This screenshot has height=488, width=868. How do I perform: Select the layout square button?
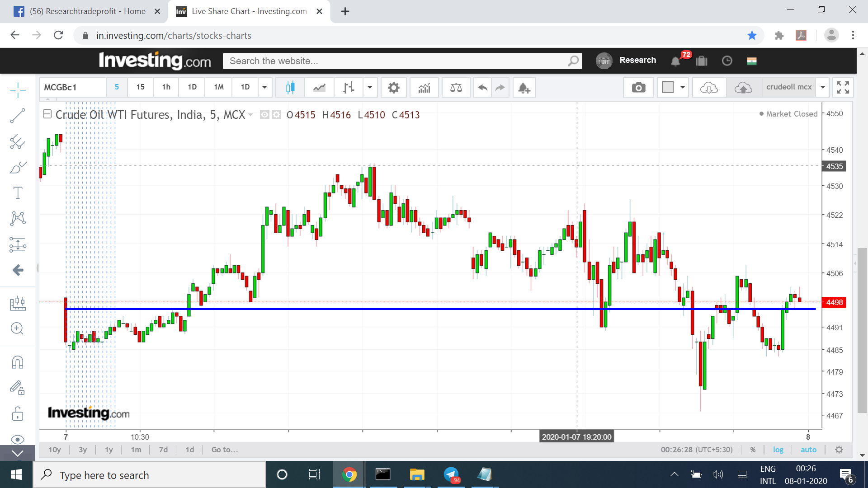click(x=668, y=87)
